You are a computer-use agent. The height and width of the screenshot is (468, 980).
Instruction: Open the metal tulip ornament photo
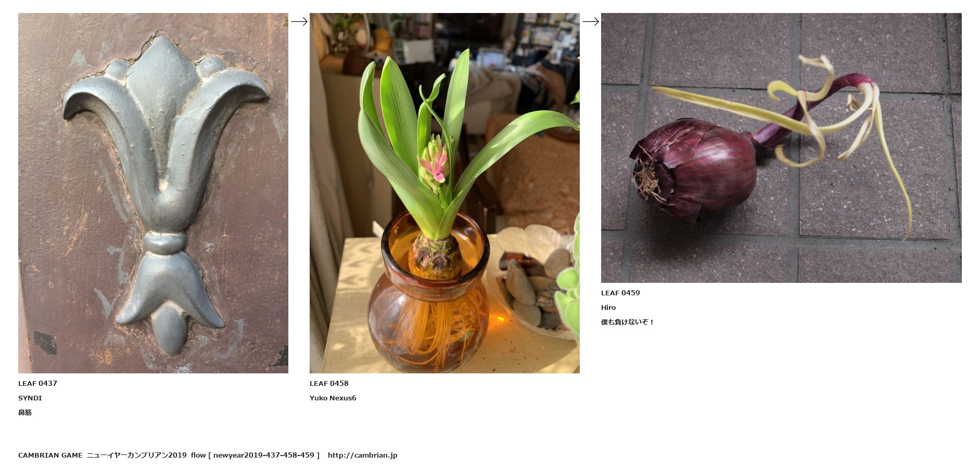[153, 193]
